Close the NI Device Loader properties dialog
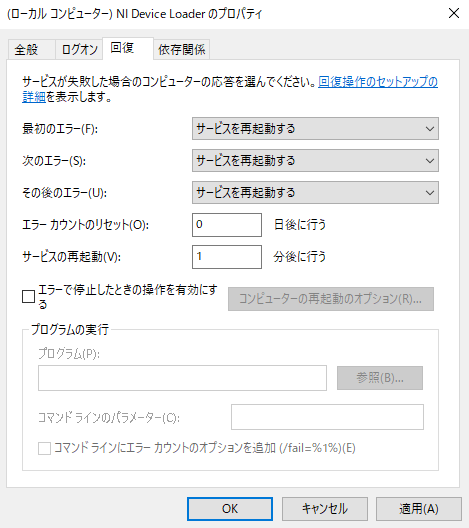 (x=454, y=13)
